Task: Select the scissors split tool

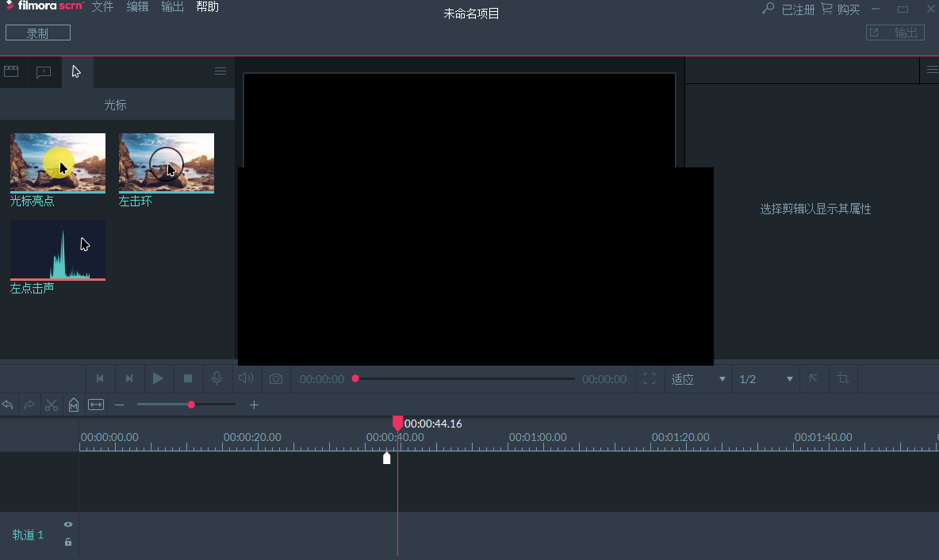Action: pos(52,405)
